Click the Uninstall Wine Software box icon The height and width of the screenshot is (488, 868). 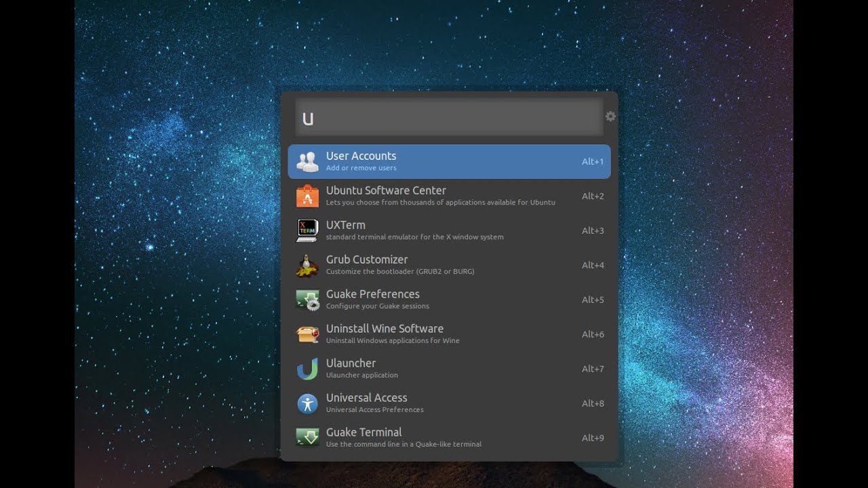click(307, 334)
